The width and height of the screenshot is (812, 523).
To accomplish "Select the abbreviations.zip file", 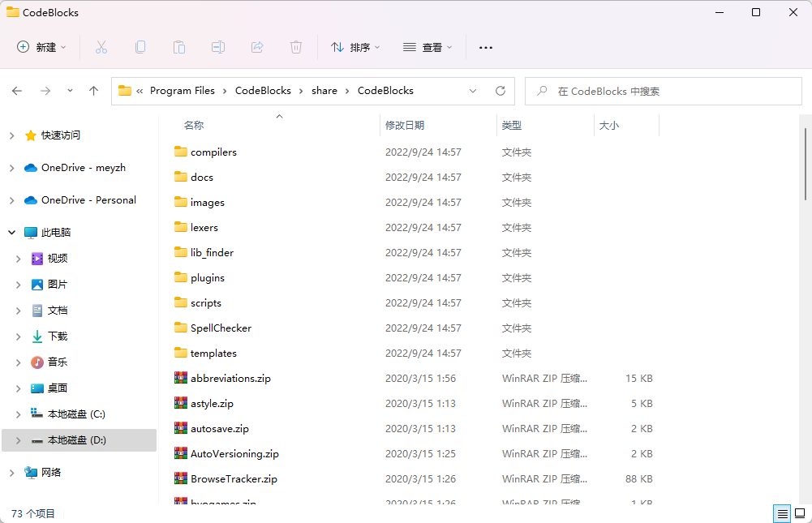I will 230,378.
